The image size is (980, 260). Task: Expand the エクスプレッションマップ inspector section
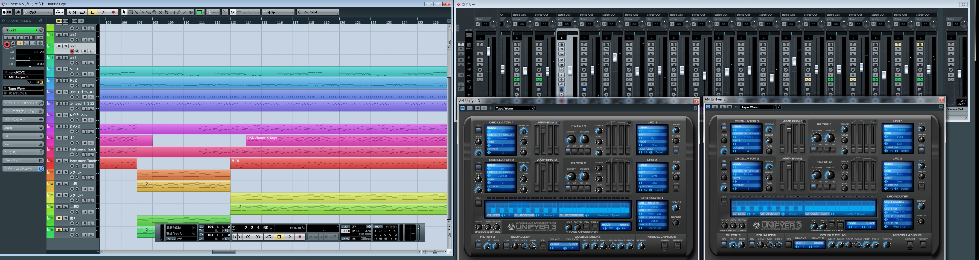(x=23, y=103)
